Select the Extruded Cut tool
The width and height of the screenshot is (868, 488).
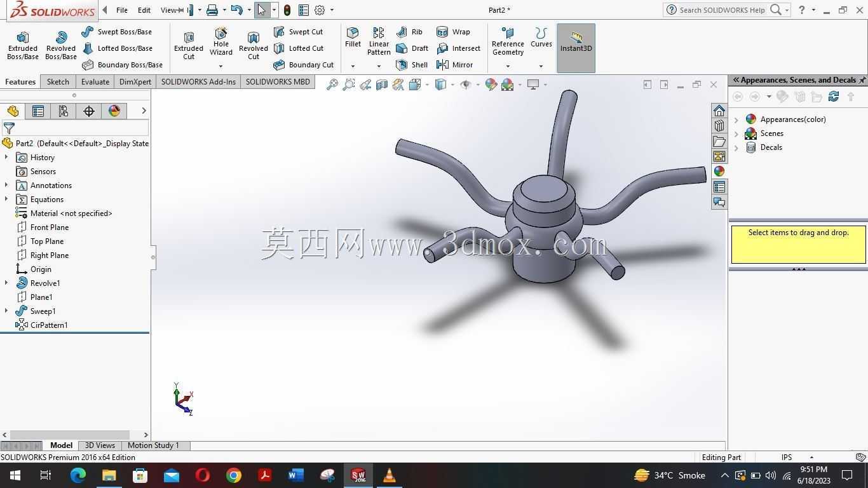189,46
